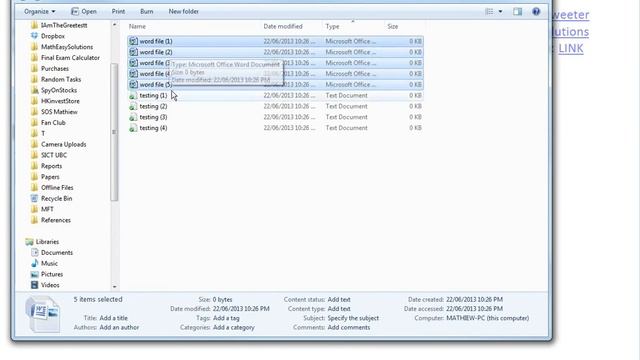Screen dimensions: 640x360
Task: Open the Reports folder
Action: (x=51, y=166)
